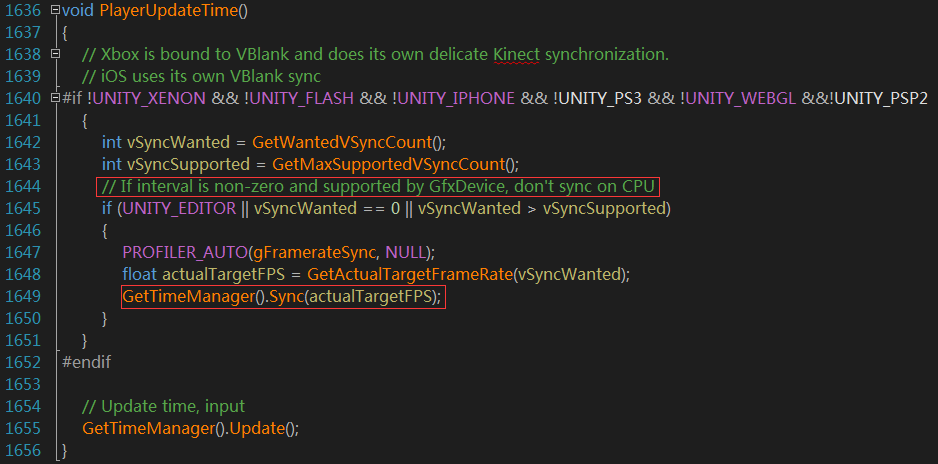
Task: Click the GetActualTargetFrameRate call
Action: pos(410,274)
